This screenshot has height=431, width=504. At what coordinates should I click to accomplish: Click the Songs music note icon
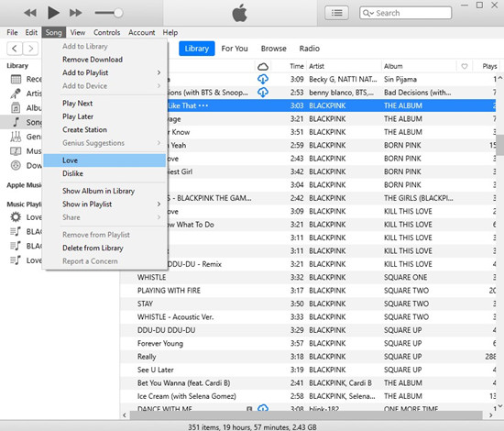pyautogui.click(x=16, y=122)
